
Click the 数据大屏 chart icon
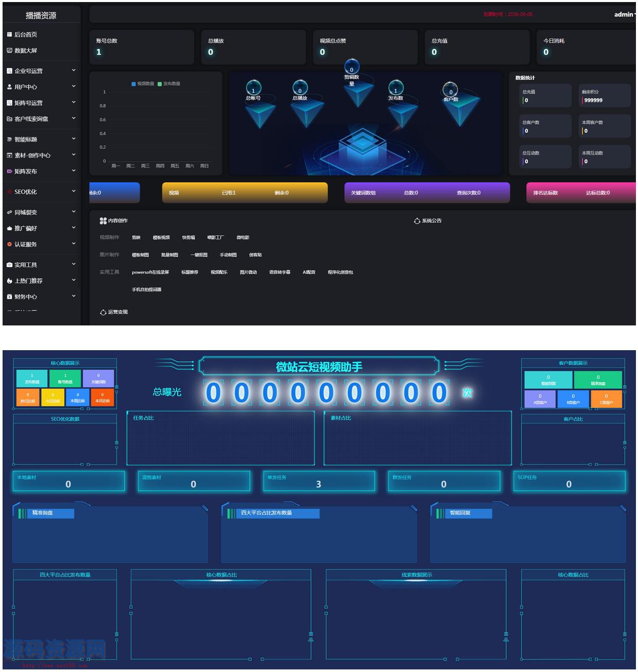tap(9, 50)
